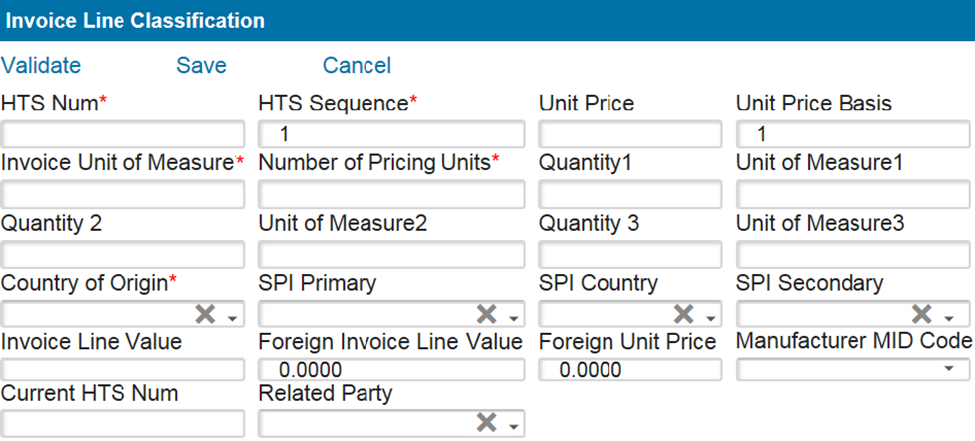The width and height of the screenshot is (975, 441).
Task: Click the HTS Sequence field
Action: coord(391,134)
